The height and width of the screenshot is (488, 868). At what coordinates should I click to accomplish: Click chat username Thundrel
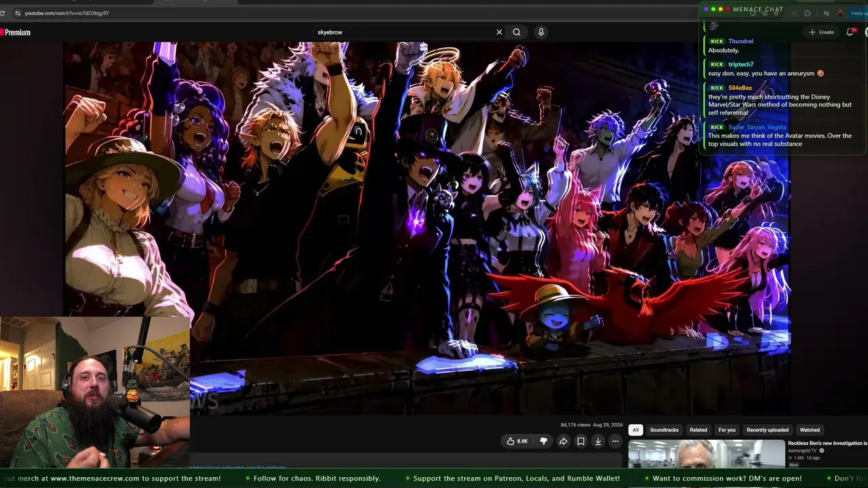(x=741, y=41)
